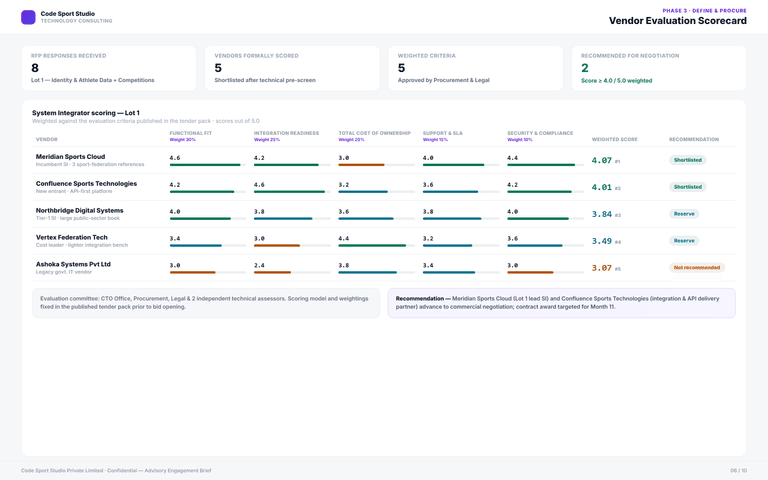This screenshot has width=768, height=480.
Task: Click Confluence's Integration Readiness bar
Action: coord(292,192)
